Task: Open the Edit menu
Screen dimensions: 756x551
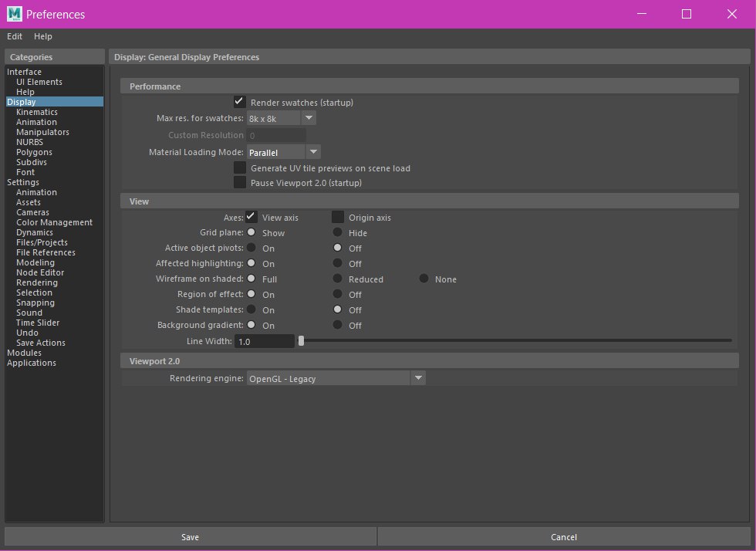Action: point(15,36)
